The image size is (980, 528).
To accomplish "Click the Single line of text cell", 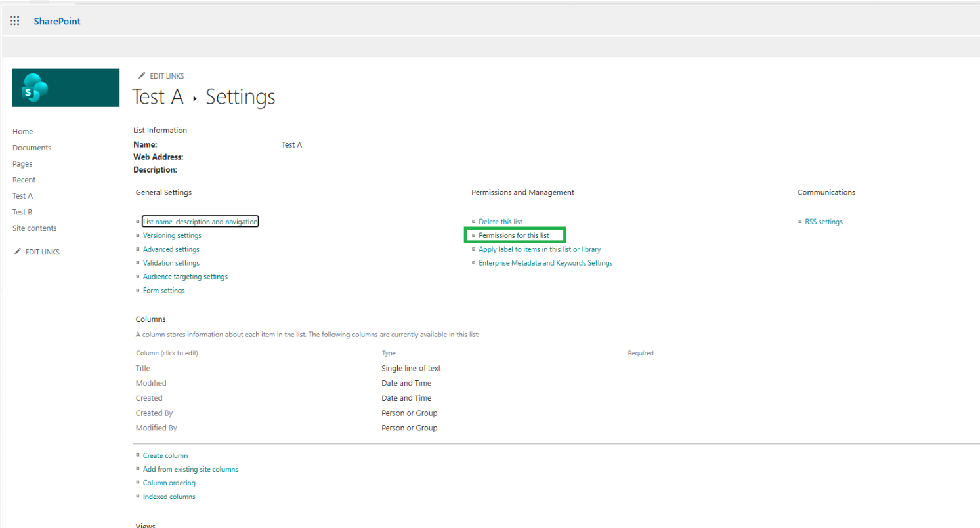I will (411, 368).
